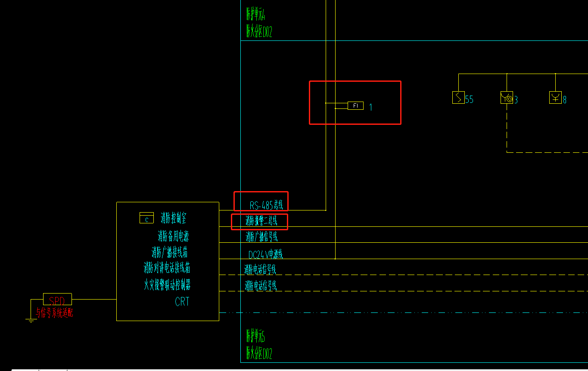Click the number 1 next to FI
The width and height of the screenshot is (588, 371).
[370, 107]
